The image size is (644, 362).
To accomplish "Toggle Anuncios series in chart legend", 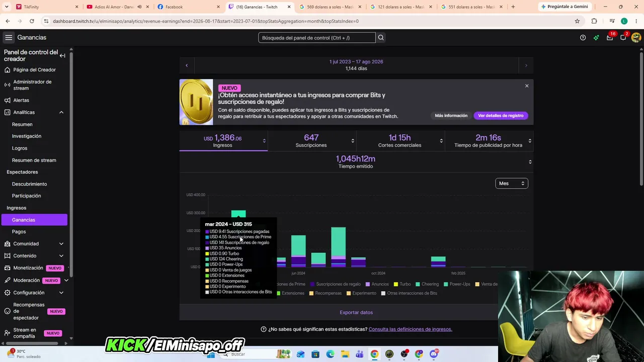I will (x=377, y=284).
